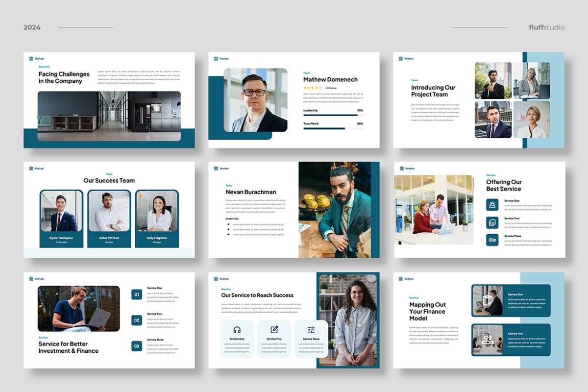Click the key icon beside Service Three
The width and height of the screenshot is (588, 392).
coord(492,240)
